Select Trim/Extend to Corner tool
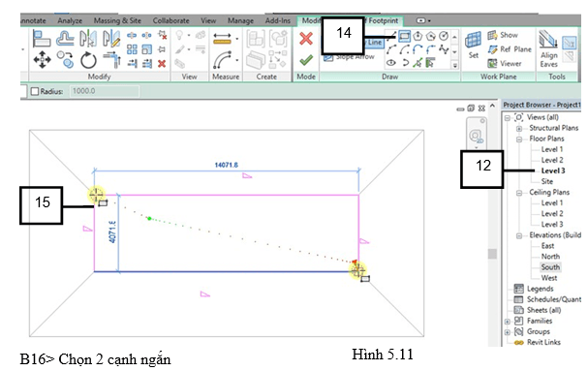This screenshot has width=588, height=371. (x=111, y=60)
